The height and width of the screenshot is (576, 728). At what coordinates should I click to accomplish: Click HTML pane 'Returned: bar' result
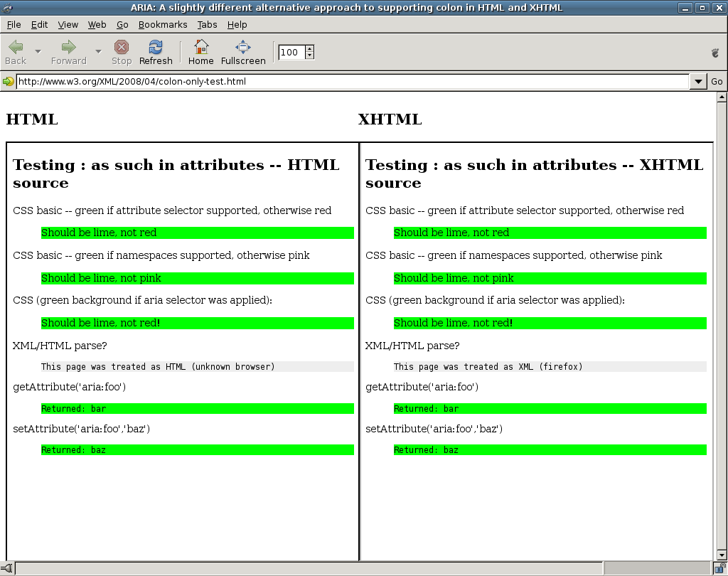(x=198, y=409)
